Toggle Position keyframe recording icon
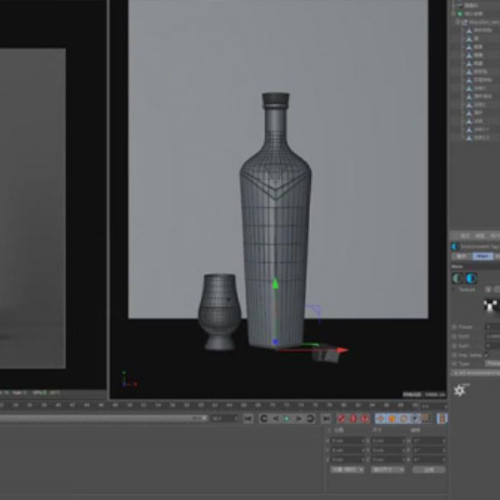 pos(380,418)
